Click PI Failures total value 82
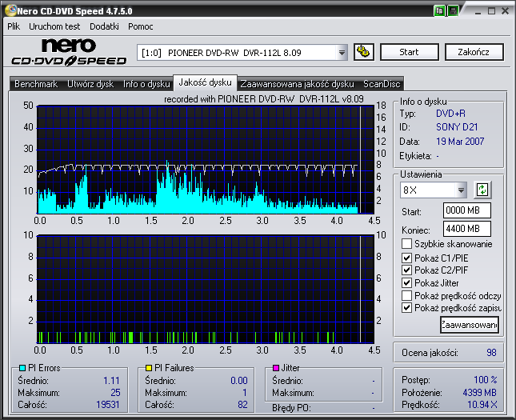The image size is (516, 420). pyautogui.click(x=242, y=405)
